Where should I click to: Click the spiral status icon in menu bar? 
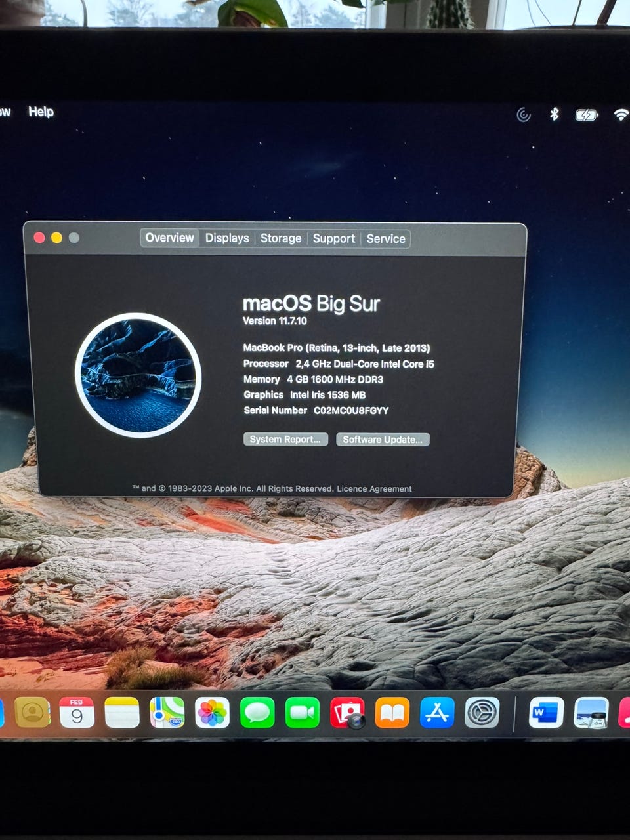pyautogui.click(x=524, y=115)
